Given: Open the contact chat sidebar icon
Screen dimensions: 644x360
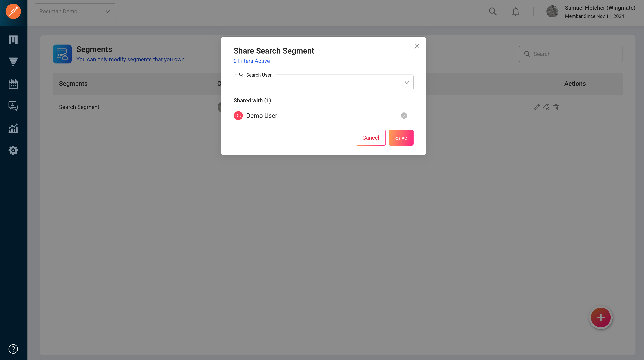Looking at the screenshot, I should (x=13, y=106).
